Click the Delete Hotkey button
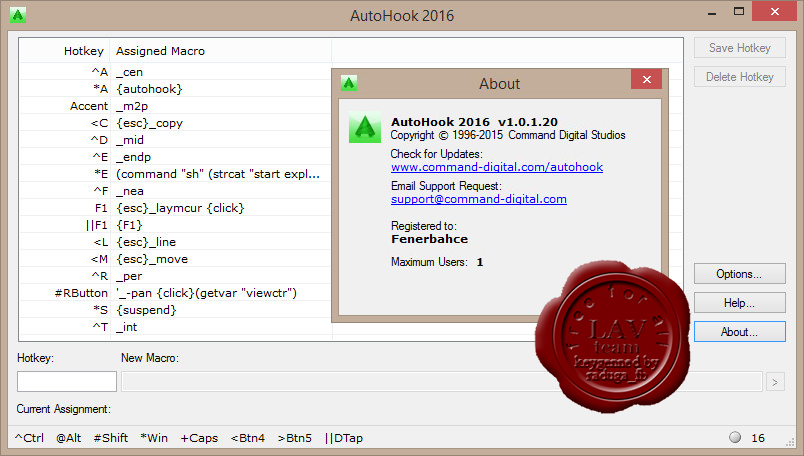This screenshot has width=804, height=456. 739,77
